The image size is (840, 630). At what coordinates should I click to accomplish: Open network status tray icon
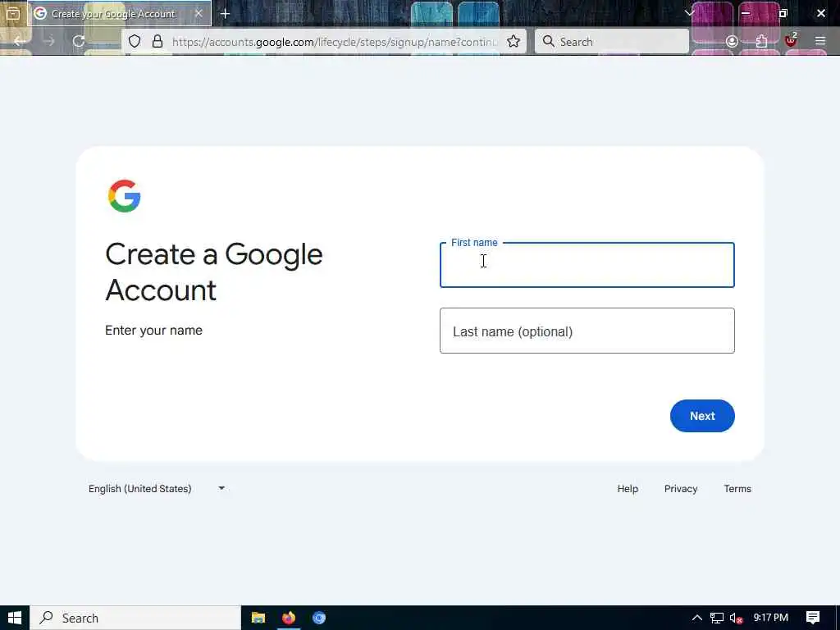pyautogui.click(x=717, y=618)
